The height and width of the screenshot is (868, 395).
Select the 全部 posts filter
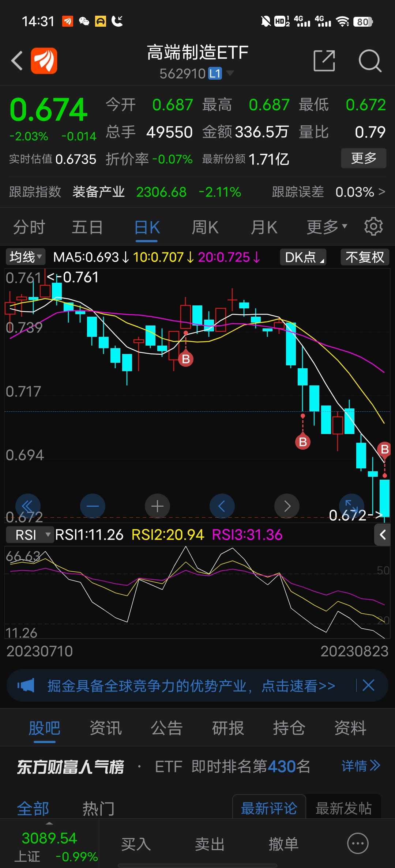tap(33, 808)
